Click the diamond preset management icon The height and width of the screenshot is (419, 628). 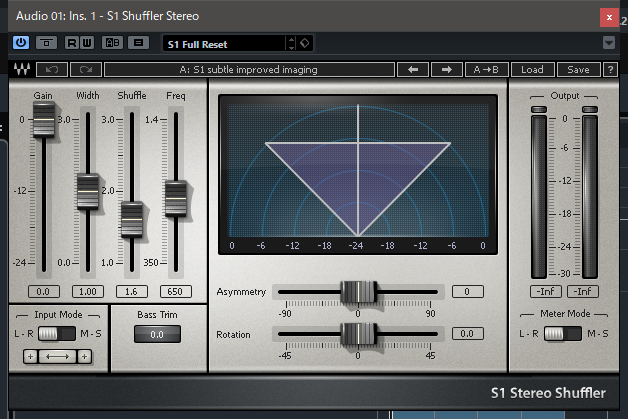[x=305, y=43]
